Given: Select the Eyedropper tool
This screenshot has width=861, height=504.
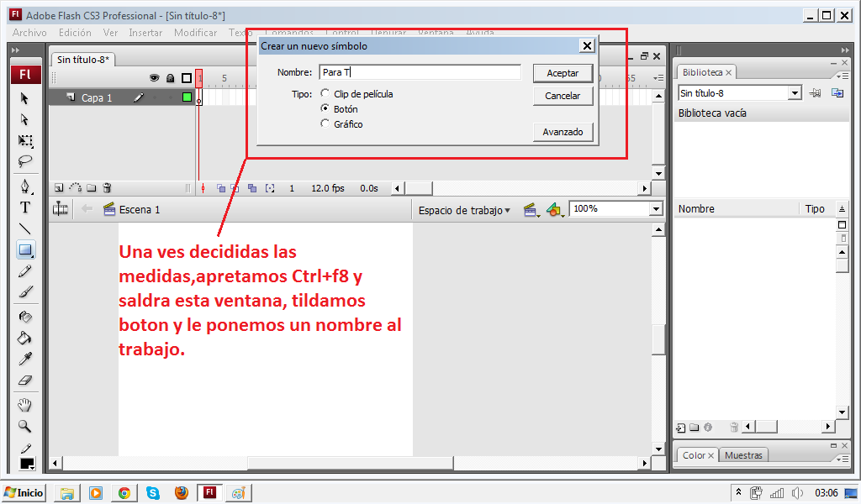Looking at the screenshot, I should coord(25,359).
